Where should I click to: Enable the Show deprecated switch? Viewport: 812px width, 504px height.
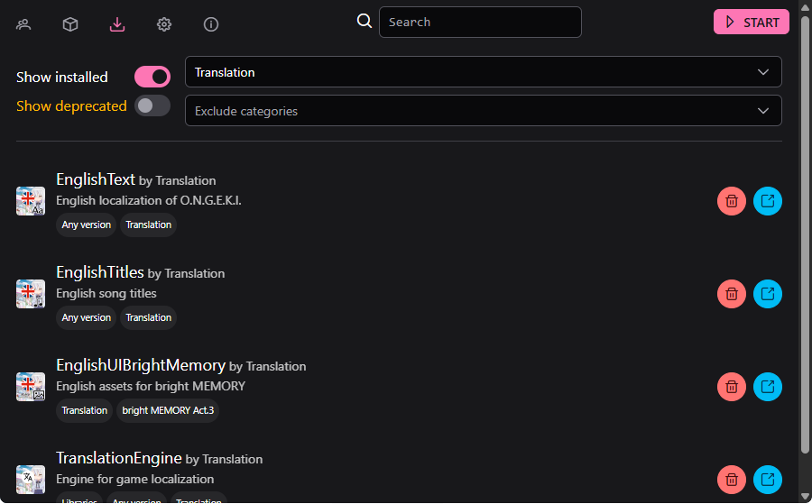pos(152,105)
